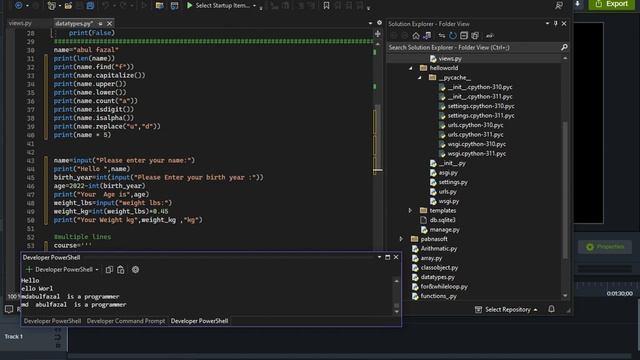Click the editor settings gear above scrollbar
This screenshot has width=640, height=360.
379,23
